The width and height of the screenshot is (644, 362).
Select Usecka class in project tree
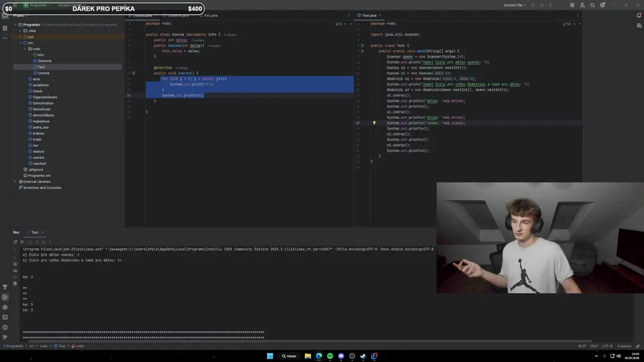tap(43, 73)
